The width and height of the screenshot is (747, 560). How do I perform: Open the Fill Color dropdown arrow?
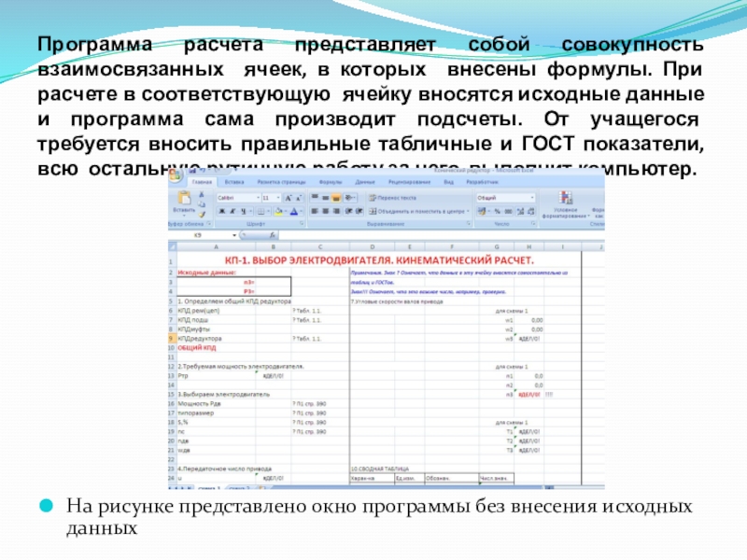click(x=286, y=212)
